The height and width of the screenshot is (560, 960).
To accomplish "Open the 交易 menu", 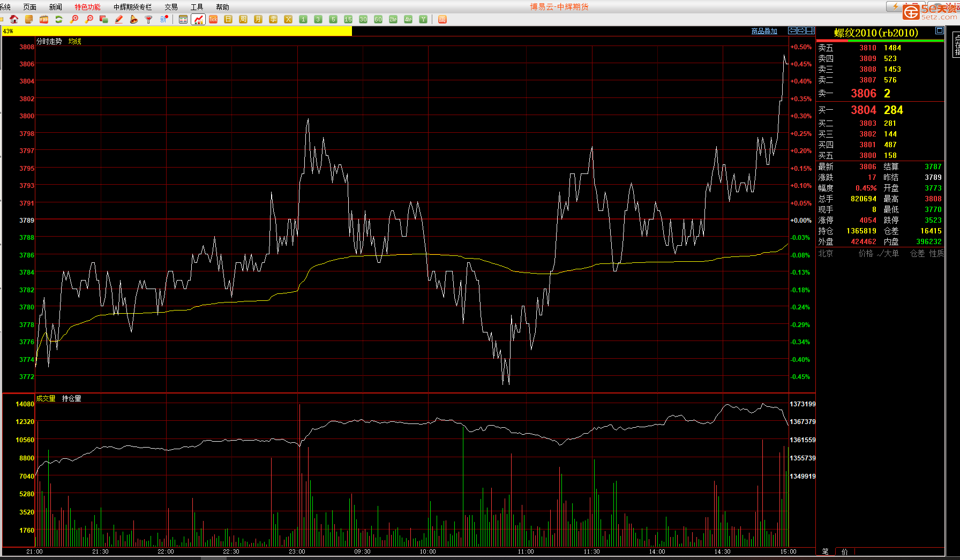I will 171,7.
